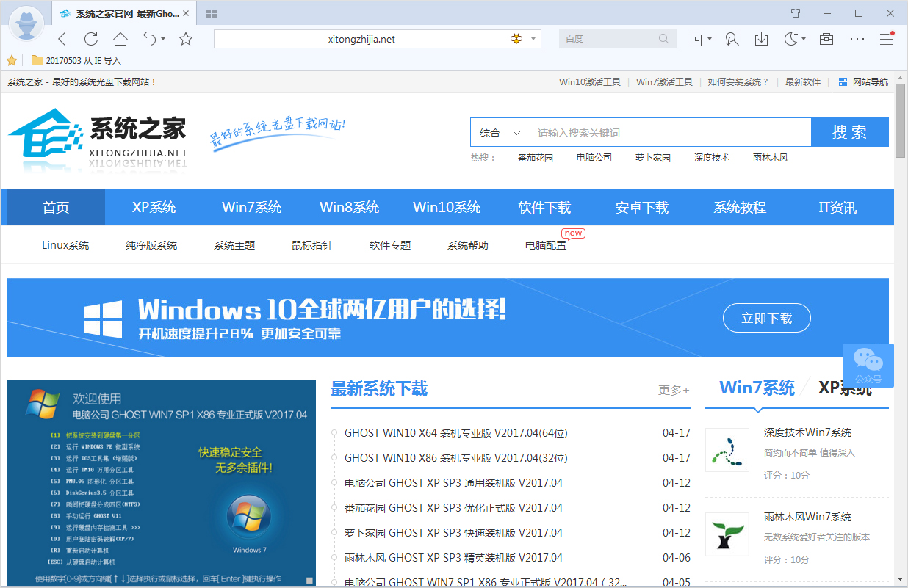Expand the night mode dropdown arrow

804,39
